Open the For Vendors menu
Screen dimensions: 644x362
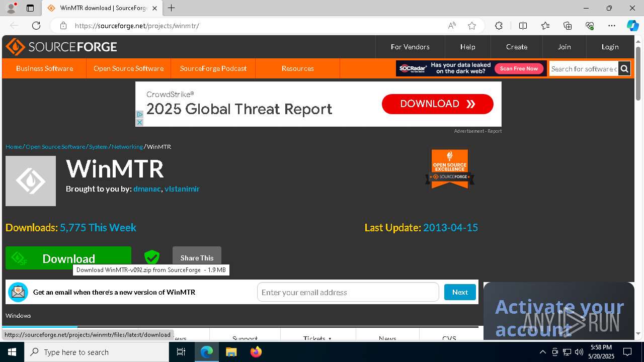point(410,47)
